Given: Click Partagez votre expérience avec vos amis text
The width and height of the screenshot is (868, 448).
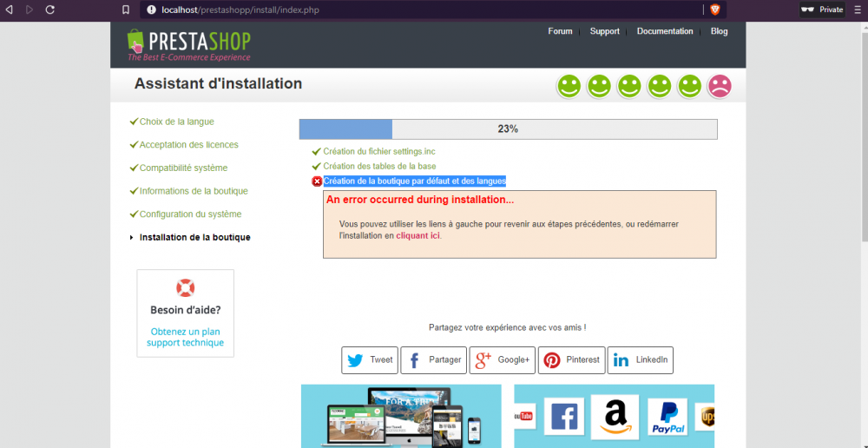Looking at the screenshot, I should point(508,327).
